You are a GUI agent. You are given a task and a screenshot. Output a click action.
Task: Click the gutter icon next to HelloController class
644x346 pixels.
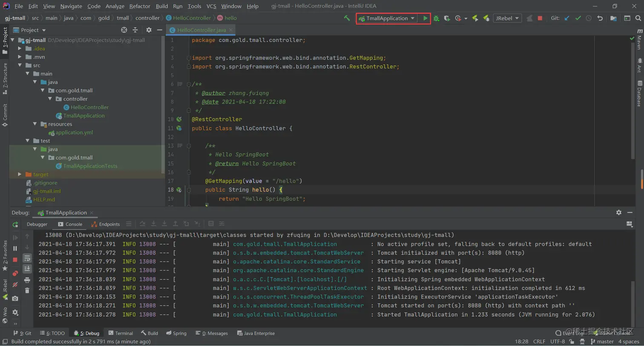179,128
